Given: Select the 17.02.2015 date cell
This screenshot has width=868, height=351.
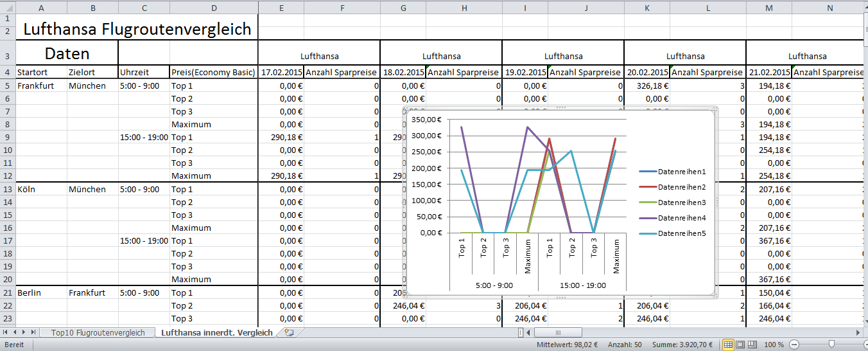Looking at the screenshot, I should tap(281, 73).
